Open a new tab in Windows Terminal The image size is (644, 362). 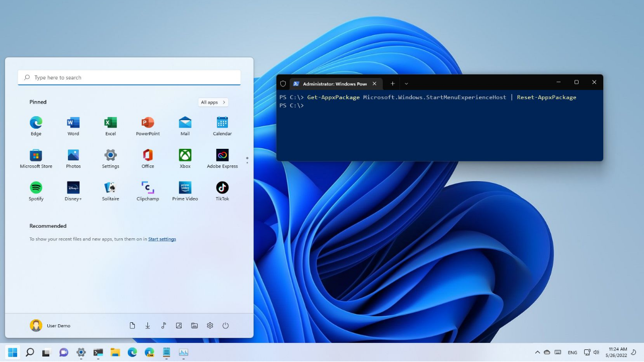[x=392, y=83]
